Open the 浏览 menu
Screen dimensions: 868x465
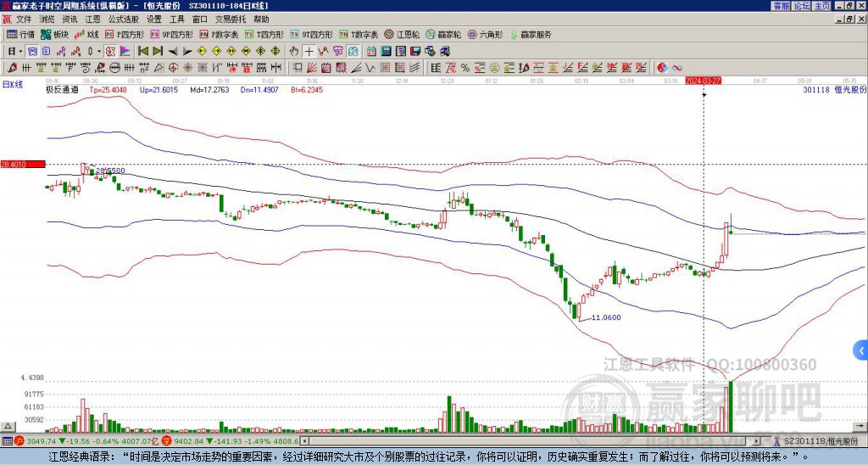[x=47, y=20]
